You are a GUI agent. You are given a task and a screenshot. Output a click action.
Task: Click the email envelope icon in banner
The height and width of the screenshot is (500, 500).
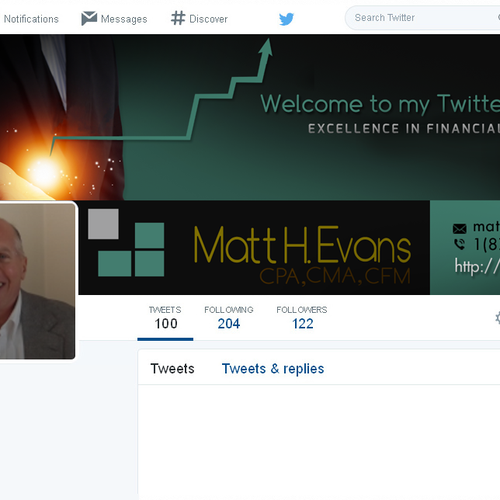(x=459, y=229)
